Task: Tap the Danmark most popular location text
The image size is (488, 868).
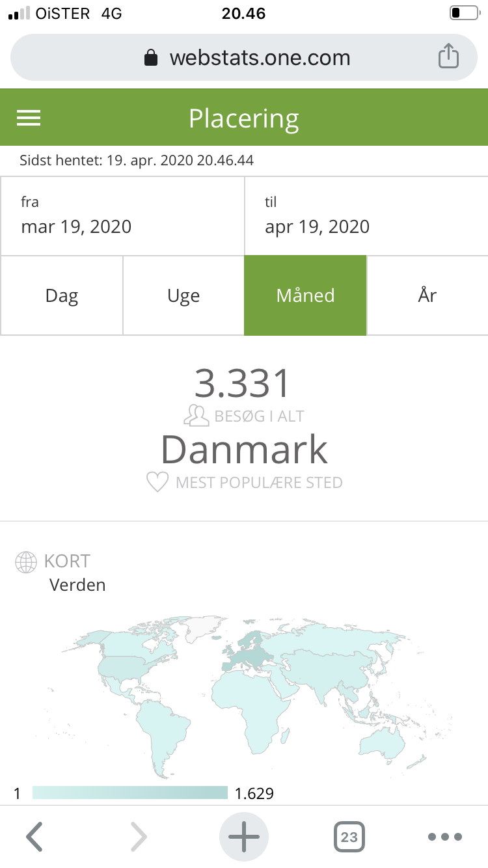Action: point(244,449)
